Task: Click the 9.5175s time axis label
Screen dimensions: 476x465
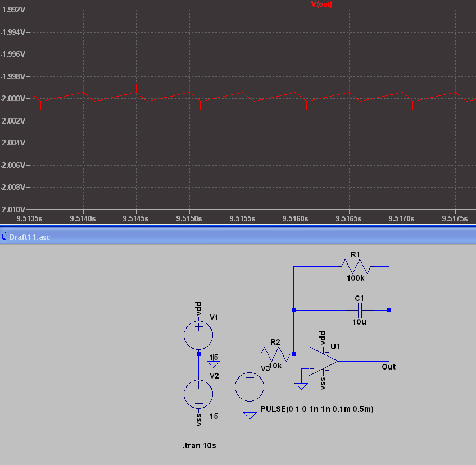Action: pyautogui.click(x=455, y=218)
